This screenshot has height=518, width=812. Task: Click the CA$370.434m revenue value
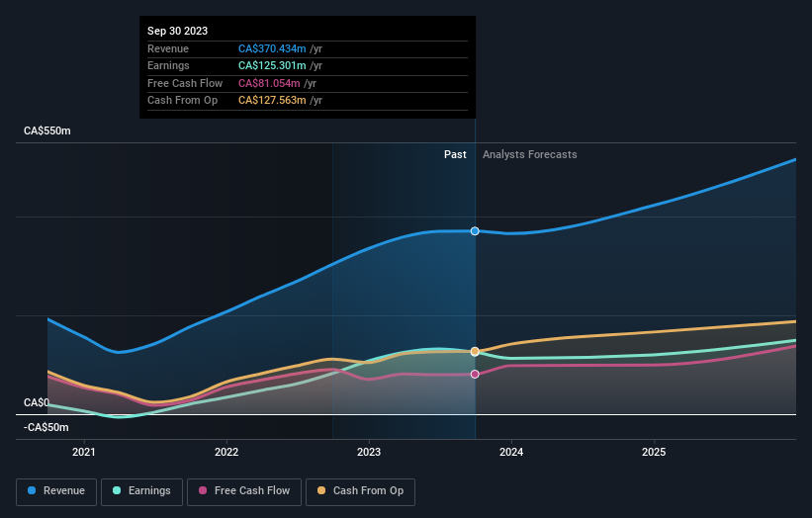pos(272,48)
